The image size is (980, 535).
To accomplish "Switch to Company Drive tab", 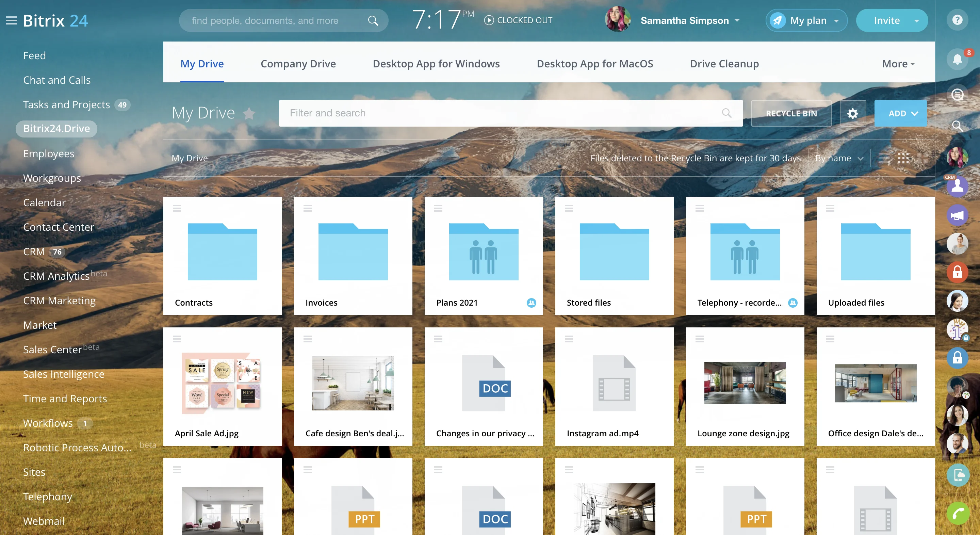I will point(298,64).
